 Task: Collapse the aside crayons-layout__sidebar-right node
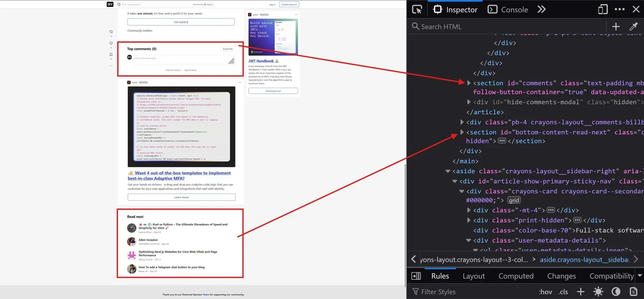[x=448, y=171]
